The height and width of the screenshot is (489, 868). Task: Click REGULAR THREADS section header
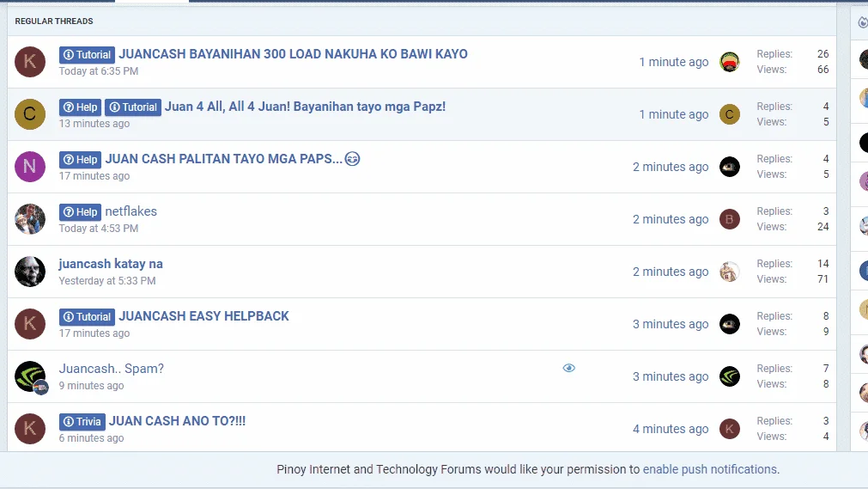tap(54, 21)
